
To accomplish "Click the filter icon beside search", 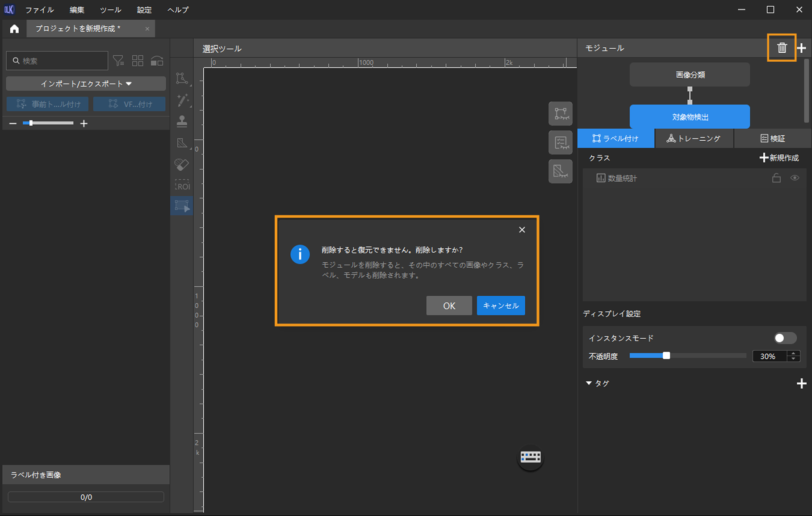I will [118, 61].
